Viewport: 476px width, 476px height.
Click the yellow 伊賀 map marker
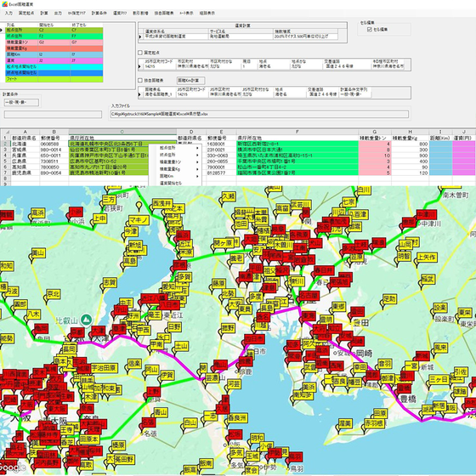(x=167, y=376)
